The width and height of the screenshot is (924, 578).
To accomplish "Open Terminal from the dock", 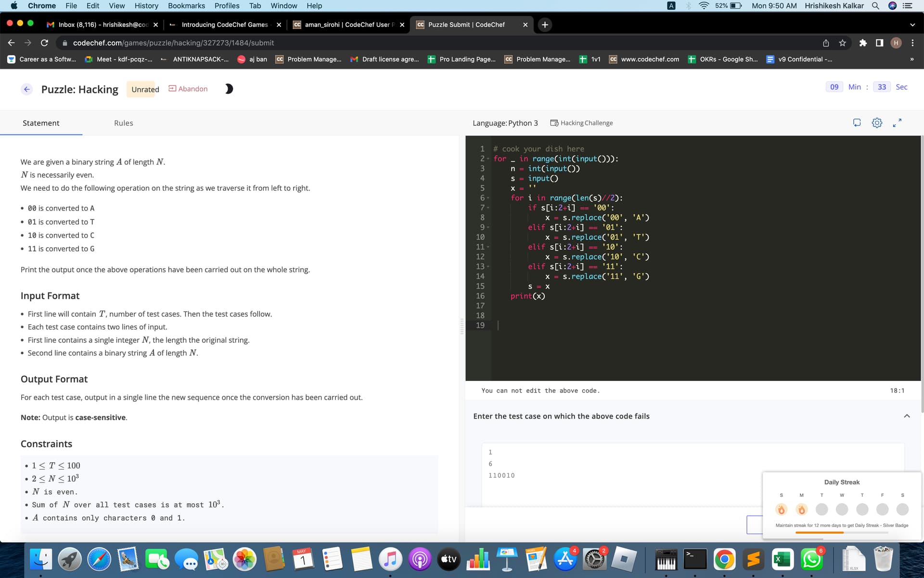I will coord(695,559).
